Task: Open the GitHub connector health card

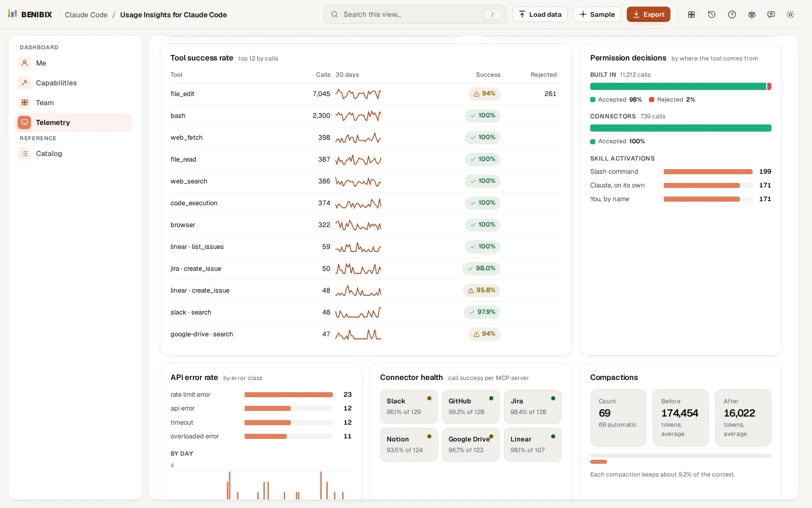Action: pos(471,406)
